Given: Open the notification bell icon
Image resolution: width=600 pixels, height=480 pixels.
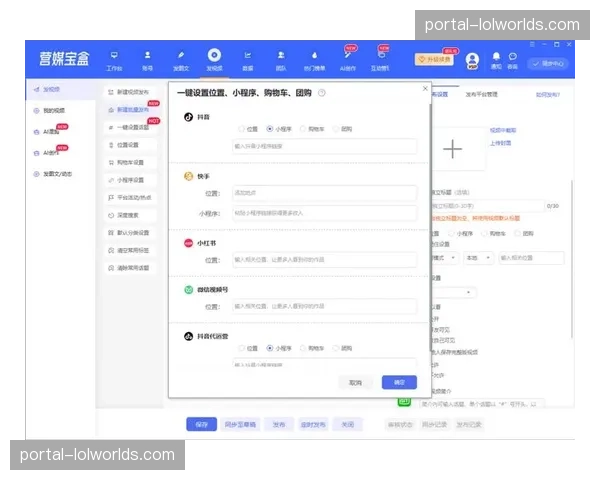Looking at the screenshot, I should [496, 57].
